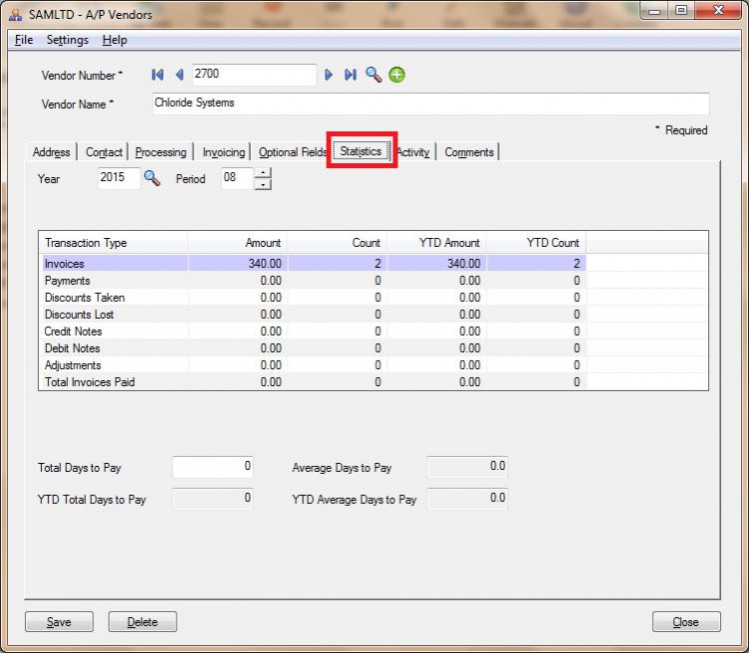
Task: Click the Count column header
Action: 337,243
